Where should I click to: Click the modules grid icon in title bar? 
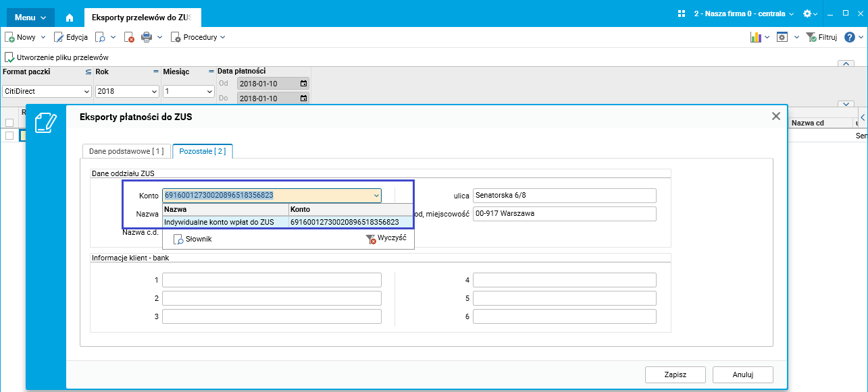click(681, 13)
